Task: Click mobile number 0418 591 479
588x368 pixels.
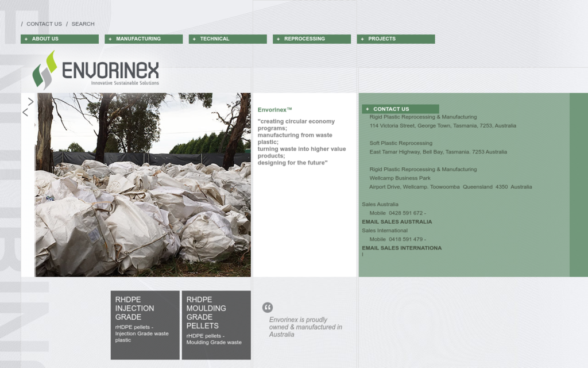Action: click(405, 239)
